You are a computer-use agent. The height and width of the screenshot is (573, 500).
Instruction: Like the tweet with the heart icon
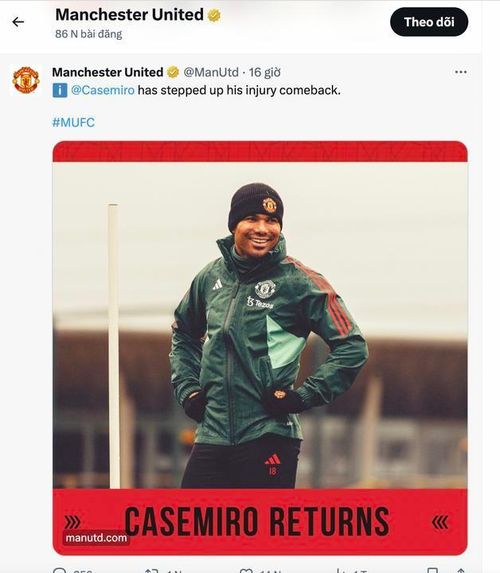246,571
